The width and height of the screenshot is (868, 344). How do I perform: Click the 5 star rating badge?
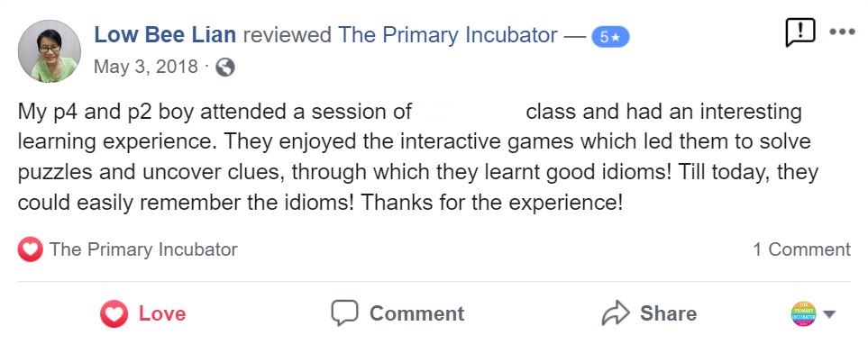click(x=610, y=37)
